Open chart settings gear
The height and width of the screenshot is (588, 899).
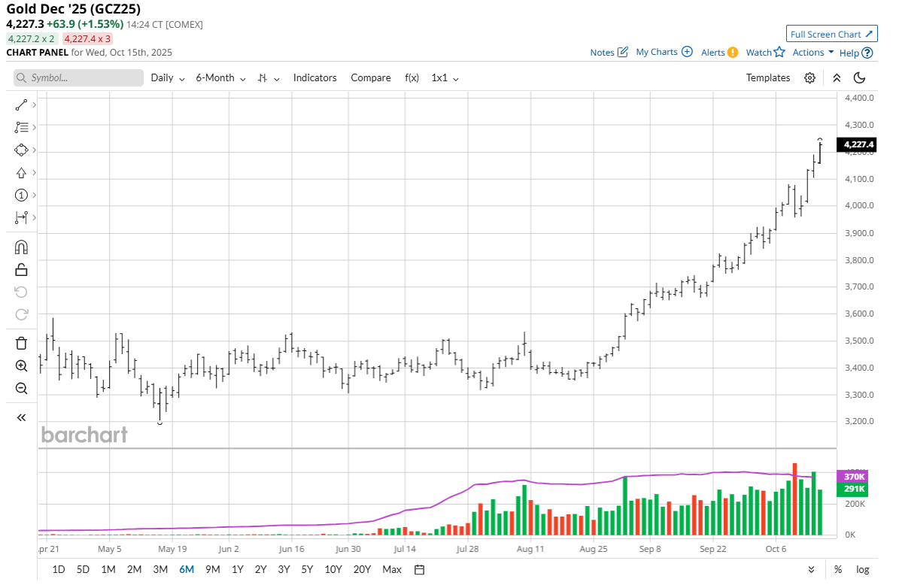click(809, 78)
